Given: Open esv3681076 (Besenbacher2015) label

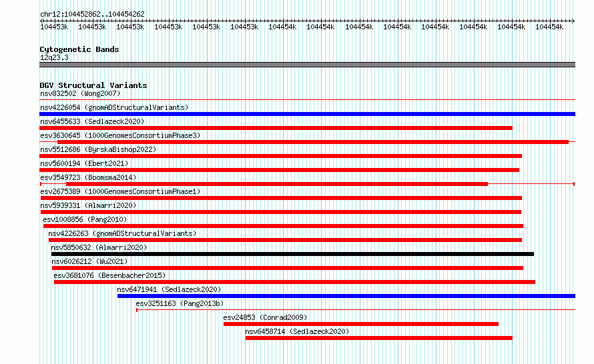Looking at the screenshot, I should 109,275.
